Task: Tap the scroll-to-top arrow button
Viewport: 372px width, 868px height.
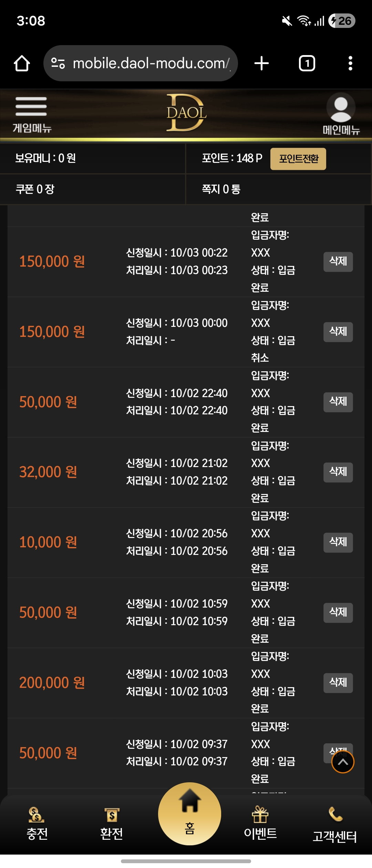Action: pyautogui.click(x=343, y=762)
